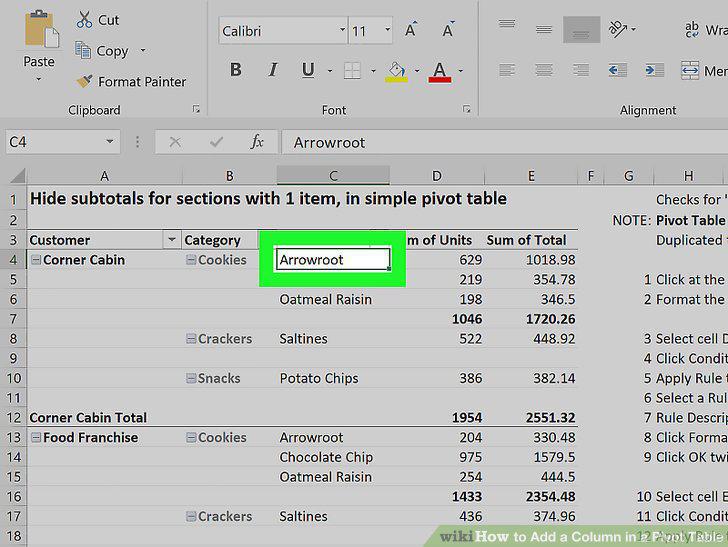Screen dimensions: 728x547
Task: Apply the fill color bucket
Action: pyautogui.click(x=396, y=72)
